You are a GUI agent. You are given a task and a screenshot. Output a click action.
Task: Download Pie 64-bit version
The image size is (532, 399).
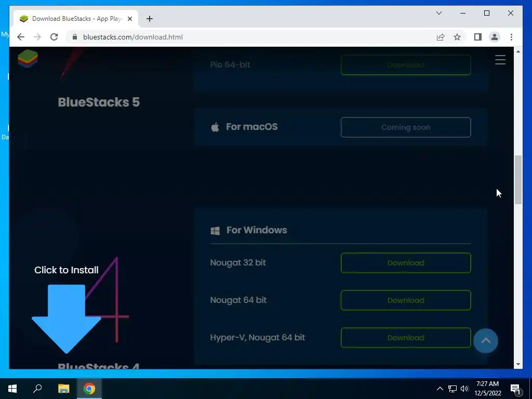(406, 65)
